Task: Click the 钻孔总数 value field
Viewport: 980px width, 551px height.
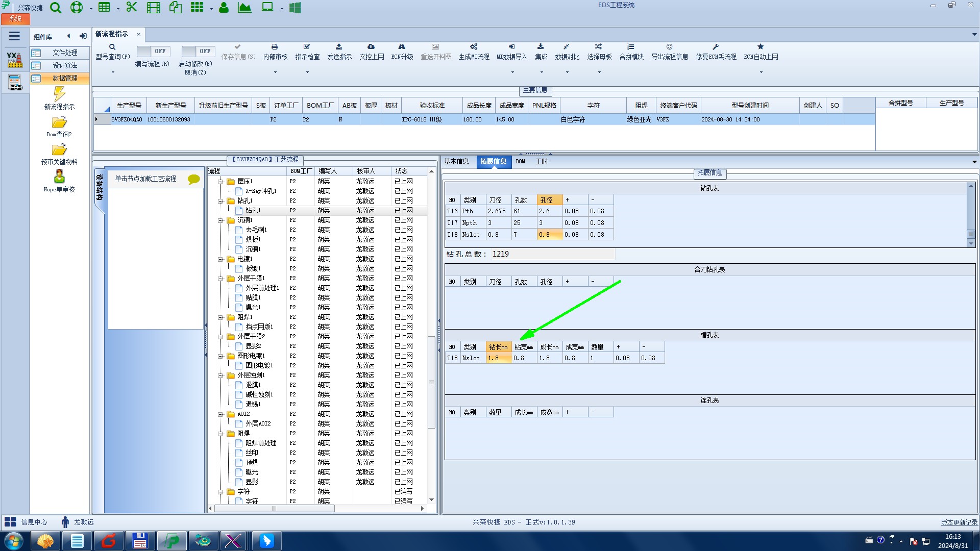Action: click(x=552, y=254)
